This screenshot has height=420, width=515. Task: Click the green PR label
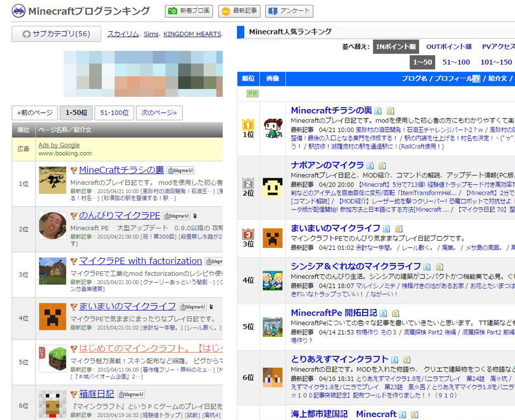[x=252, y=94]
